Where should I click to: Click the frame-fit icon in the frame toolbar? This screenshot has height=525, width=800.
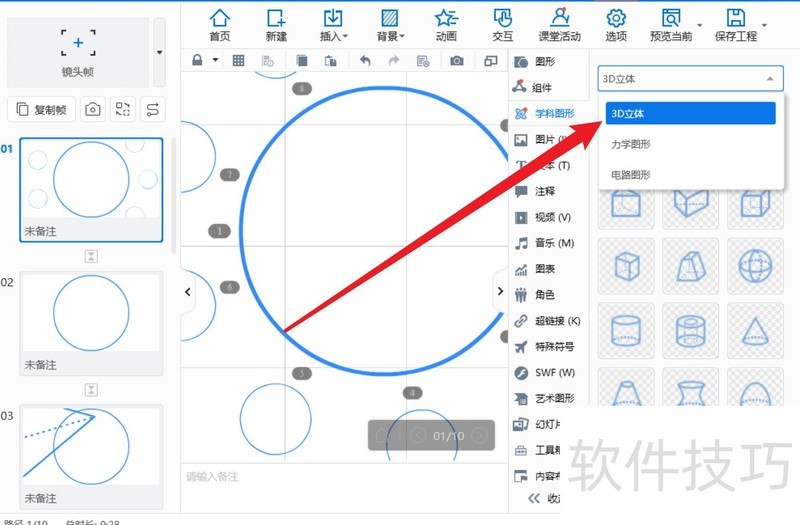tap(122, 109)
